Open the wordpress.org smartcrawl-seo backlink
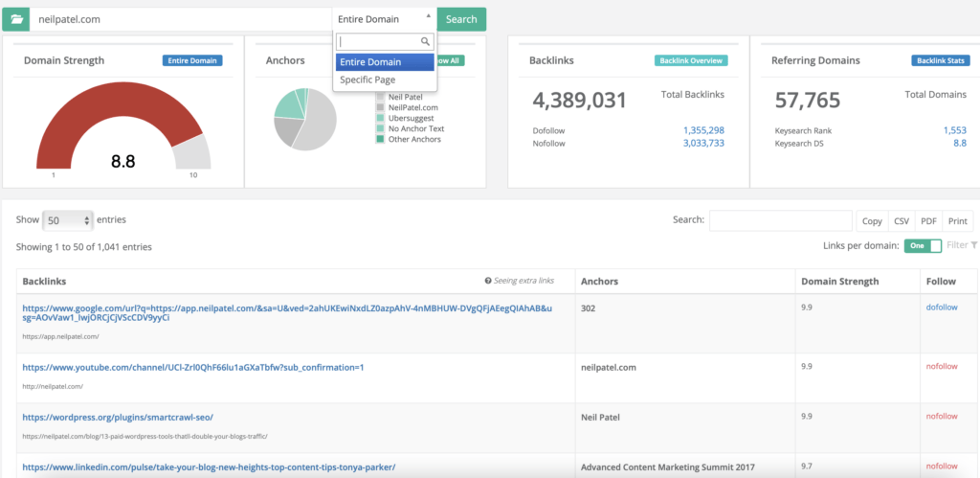Screen dimensions: 980x478 coord(118,417)
